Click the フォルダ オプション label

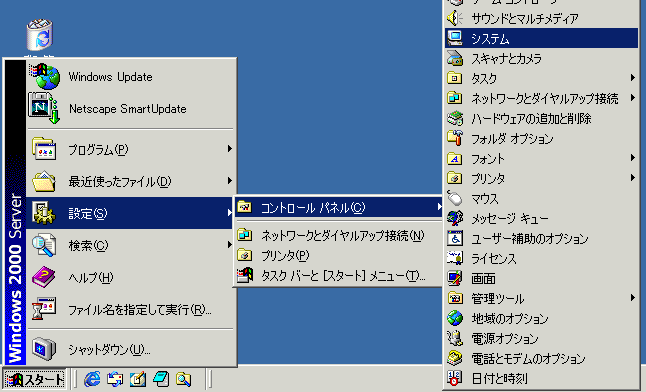click(512, 138)
